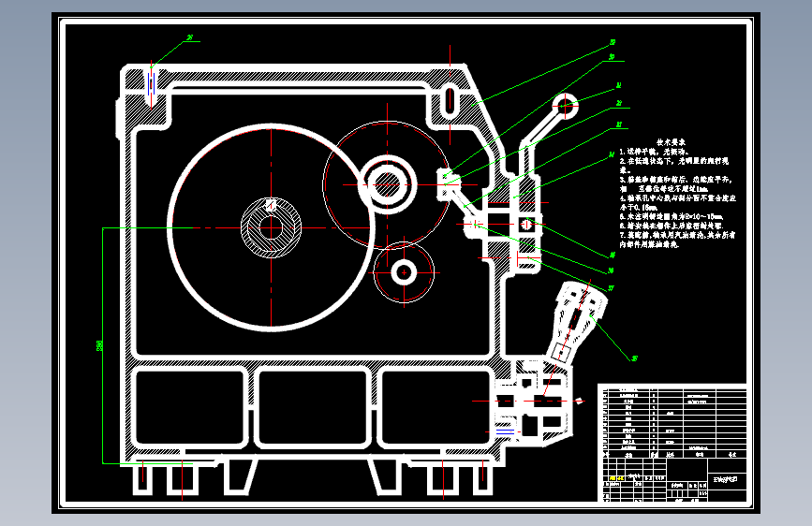The width and height of the screenshot is (812, 526).
Task: Select requirement 7 about cleaning bearings
Action: (x=677, y=240)
